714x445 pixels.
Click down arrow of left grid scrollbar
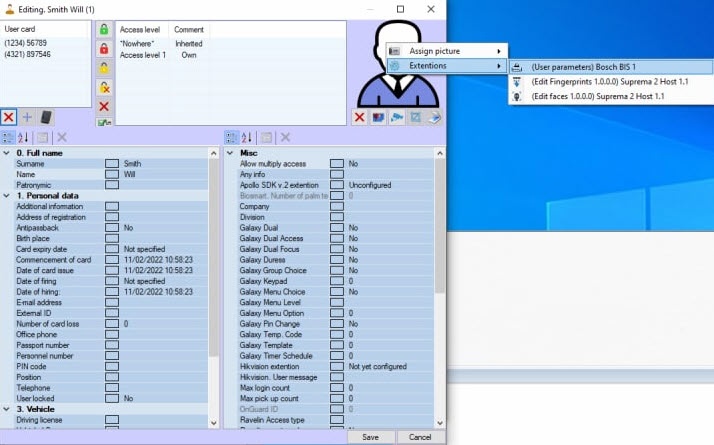[x=214, y=423]
